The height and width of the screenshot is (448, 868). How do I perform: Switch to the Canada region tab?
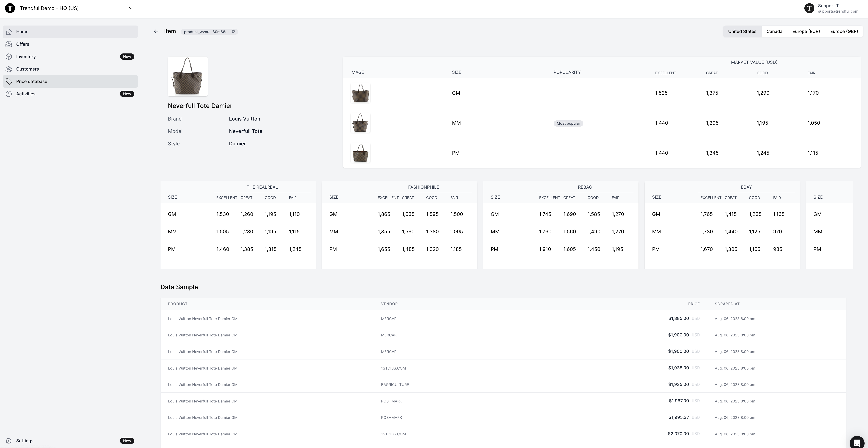point(774,31)
